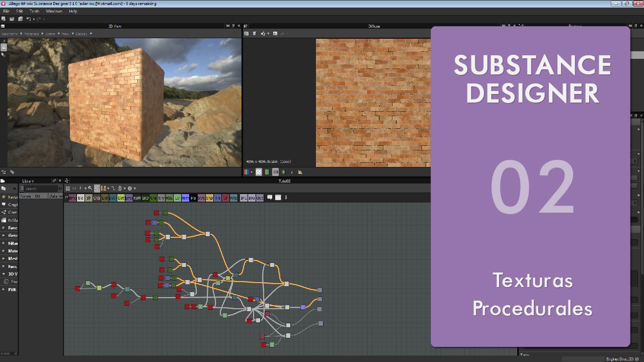Viewport: 644px width, 362px height.
Task: Click the Open package toolbar icon
Action: (x=12, y=19)
